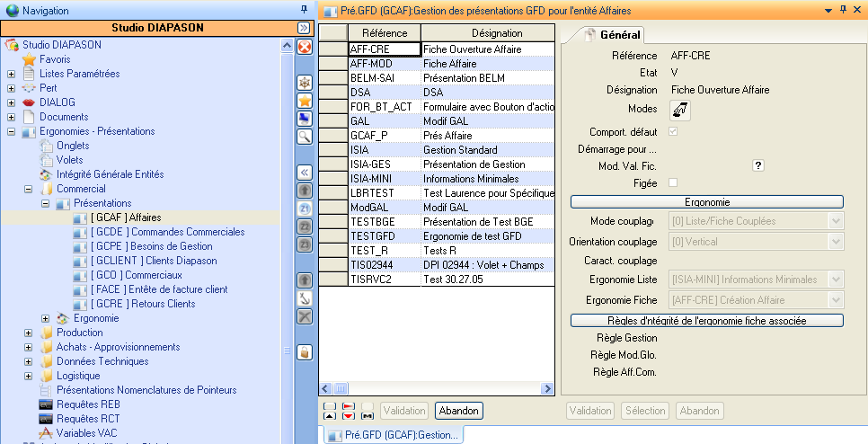The height and width of the screenshot is (444, 868).
Task: Open the Mode couplage dropdown
Action: click(836, 221)
